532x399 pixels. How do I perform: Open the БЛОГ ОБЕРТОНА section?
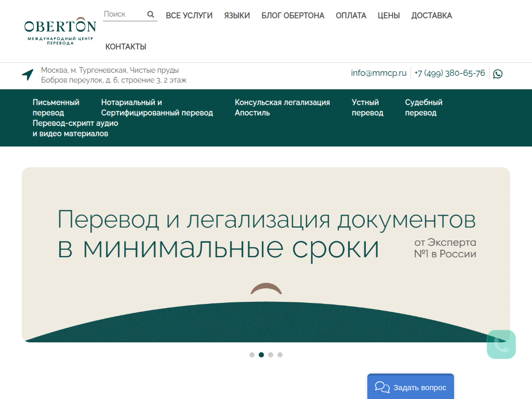pyautogui.click(x=292, y=15)
